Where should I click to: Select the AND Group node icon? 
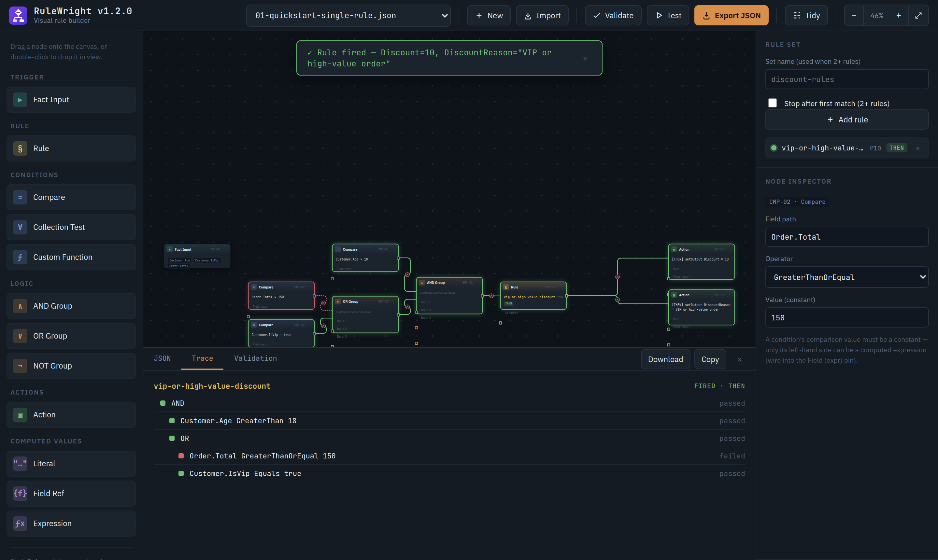pyautogui.click(x=20, y=306)
